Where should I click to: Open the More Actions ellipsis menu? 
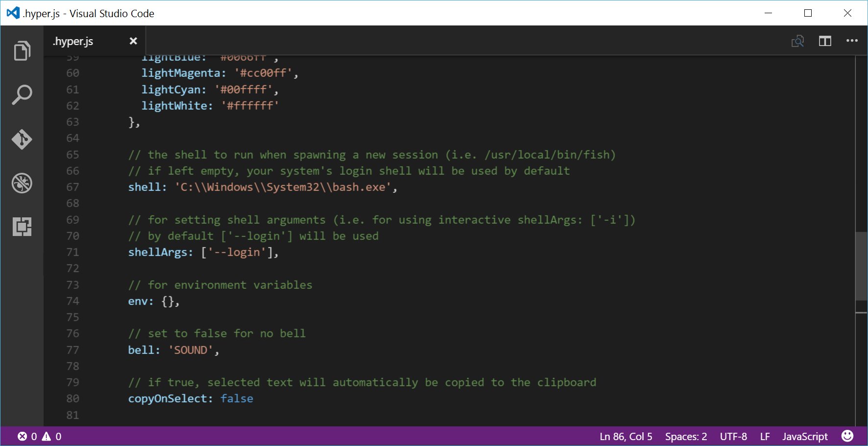[x=852, y=41]
